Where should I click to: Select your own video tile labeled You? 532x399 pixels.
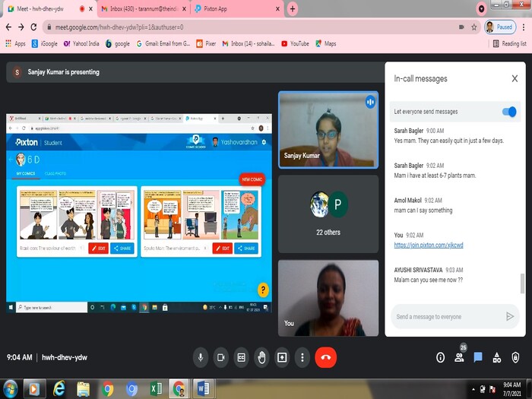point(328,298)
